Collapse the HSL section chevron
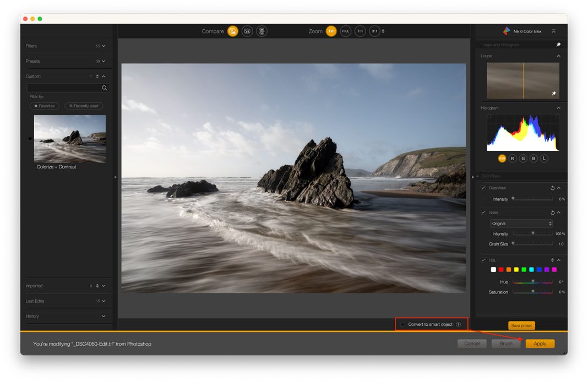 coord(558,260)
